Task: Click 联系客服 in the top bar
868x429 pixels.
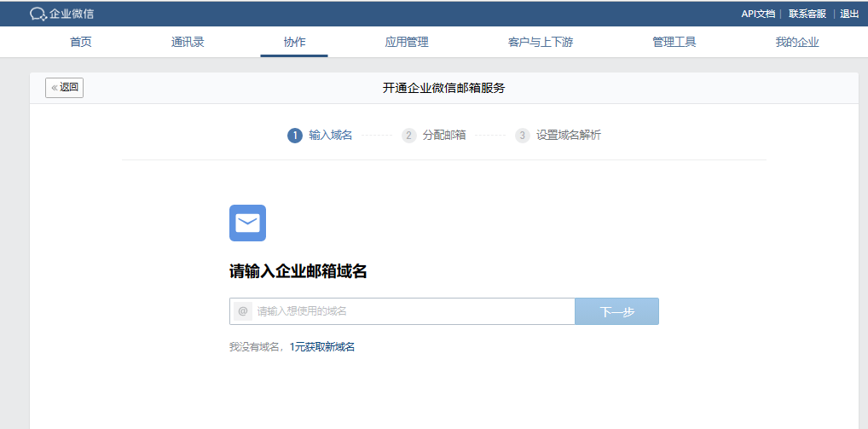Action: (x=807, y=14)
